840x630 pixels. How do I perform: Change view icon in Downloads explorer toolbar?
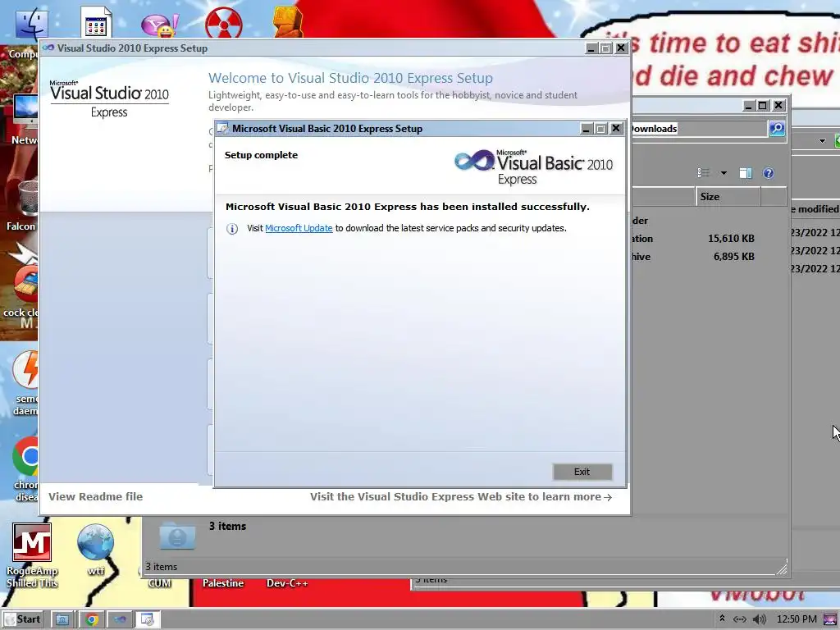pyautogui.click(x=703, y=172)
